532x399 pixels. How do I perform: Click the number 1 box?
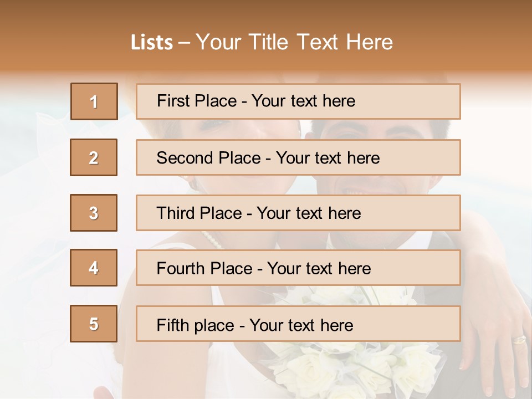pos(94,101)
